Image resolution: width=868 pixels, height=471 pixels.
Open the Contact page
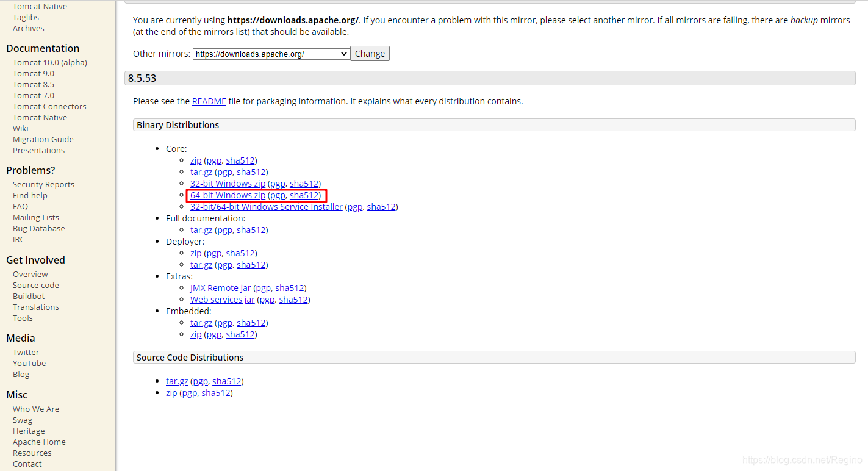(x=27, y=464)
